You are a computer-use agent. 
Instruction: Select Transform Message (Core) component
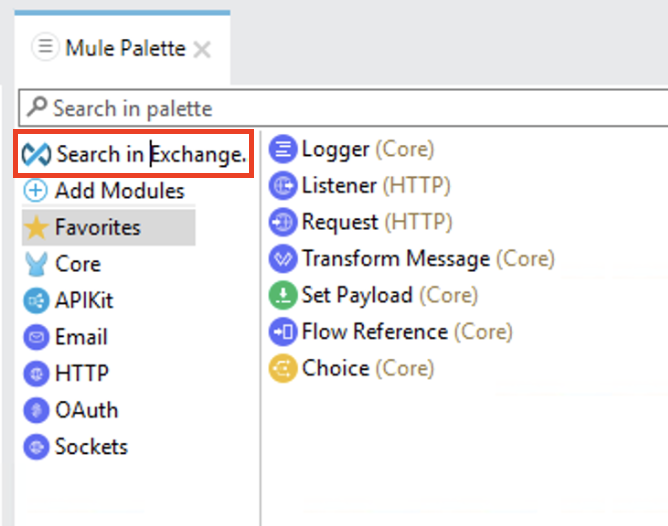pyautogui.click(x=412, y=259)
